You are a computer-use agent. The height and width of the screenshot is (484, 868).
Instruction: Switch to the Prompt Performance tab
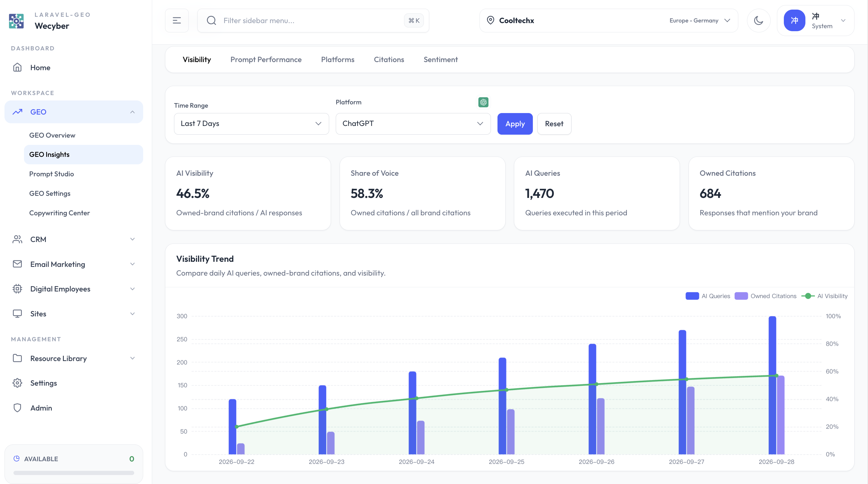coord(266,60)
